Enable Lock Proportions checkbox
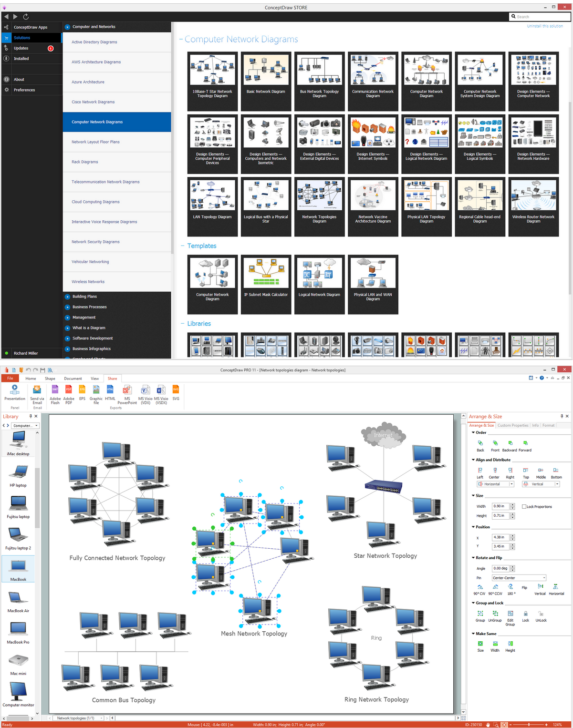Image resolution: width=573 pixels, height=728 pixels. 524,507
